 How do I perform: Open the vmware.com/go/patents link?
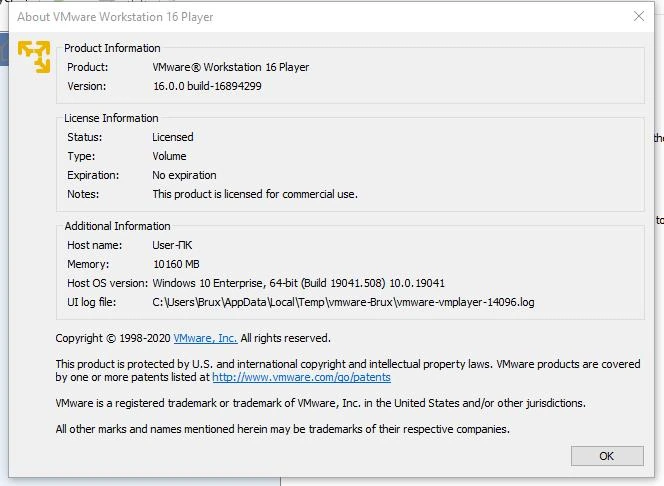tap(302, 377)
